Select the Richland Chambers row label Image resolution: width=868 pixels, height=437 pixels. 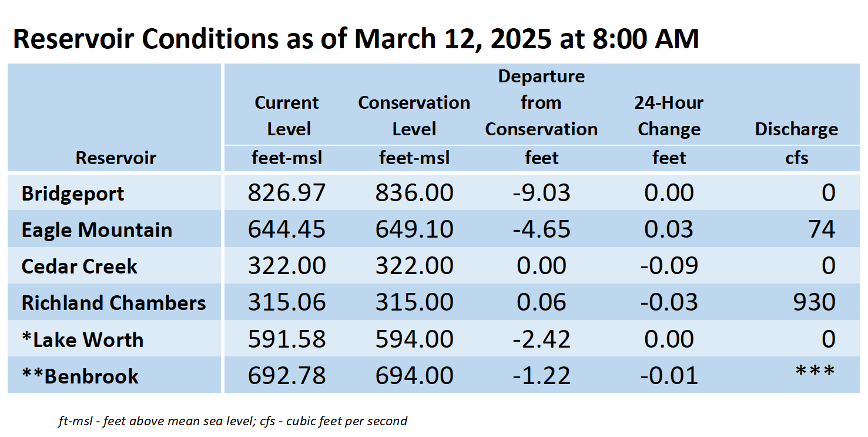click(x=113, y=303)
